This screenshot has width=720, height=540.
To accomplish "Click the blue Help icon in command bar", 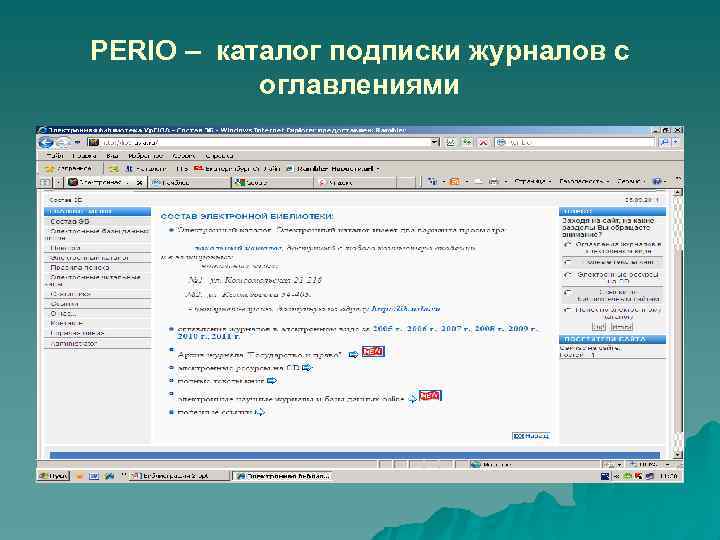I will (658, 182).
